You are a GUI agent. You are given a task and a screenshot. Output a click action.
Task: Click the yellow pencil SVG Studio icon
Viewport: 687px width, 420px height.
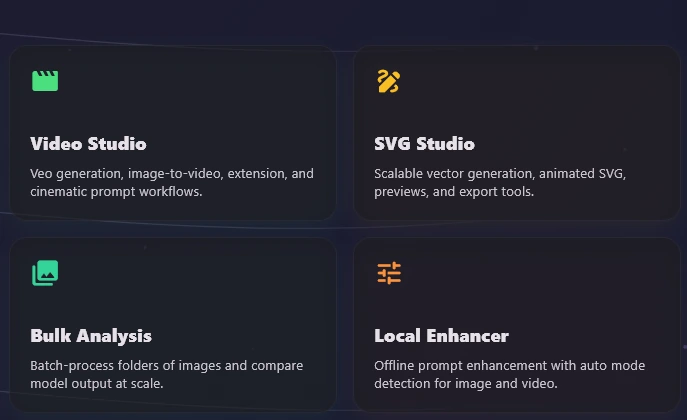pos(389,81)
